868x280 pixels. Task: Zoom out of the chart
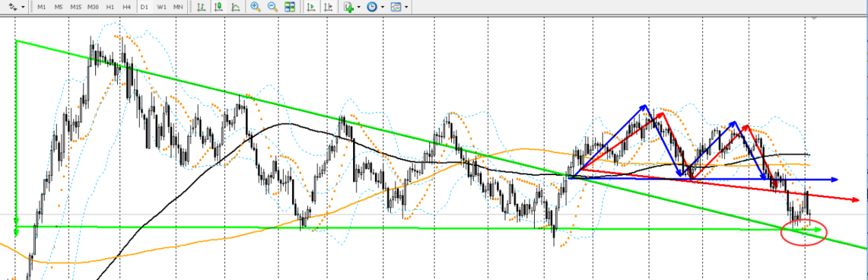click(272, 7)
